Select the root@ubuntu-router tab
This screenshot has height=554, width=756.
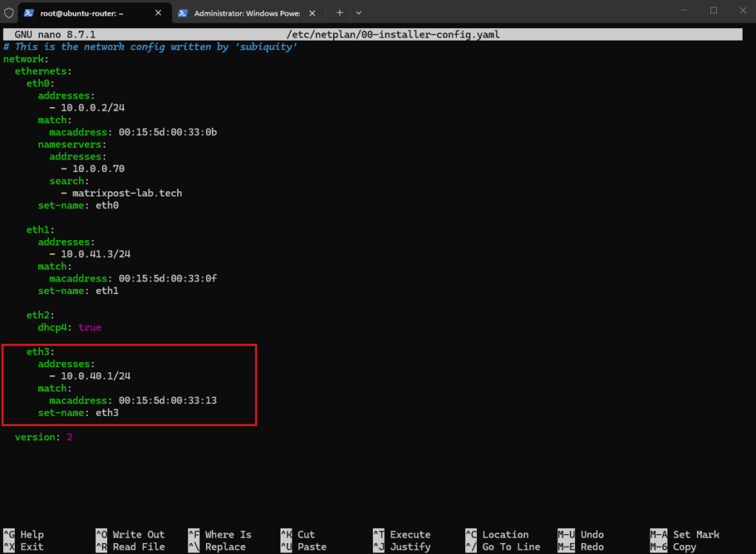pyautogui.click(x=82, y=13)
